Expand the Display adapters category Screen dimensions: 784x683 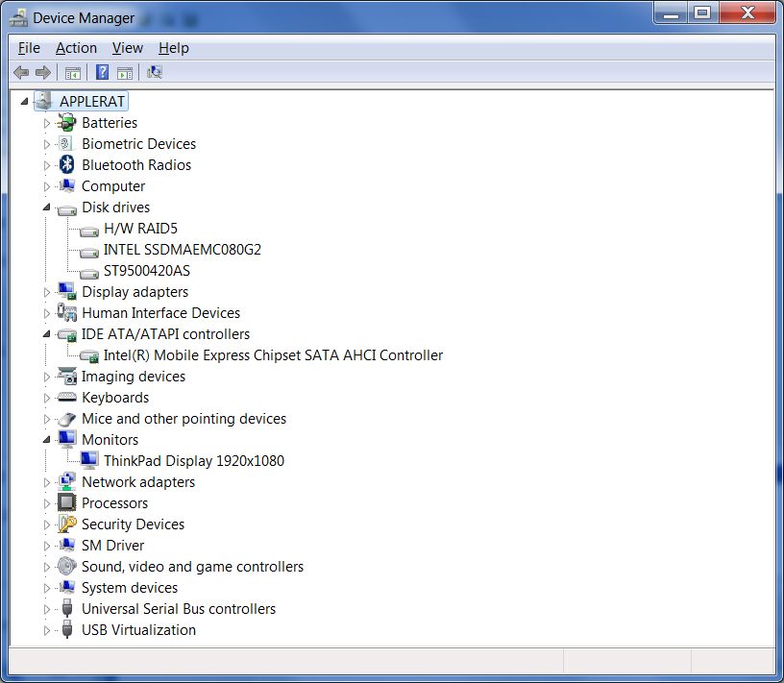46,292
